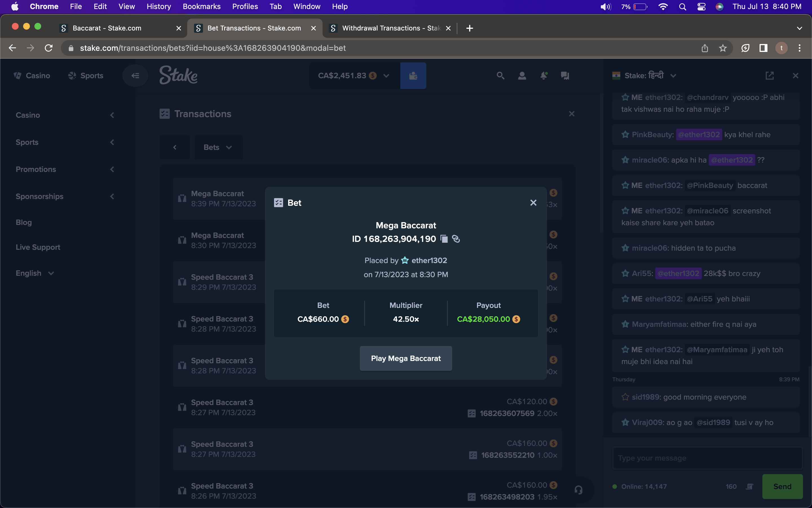Image resolution: width=812 pixels, height=508 pixels.
Task: Bookmark this page with the star
Action: click(723, 48)
